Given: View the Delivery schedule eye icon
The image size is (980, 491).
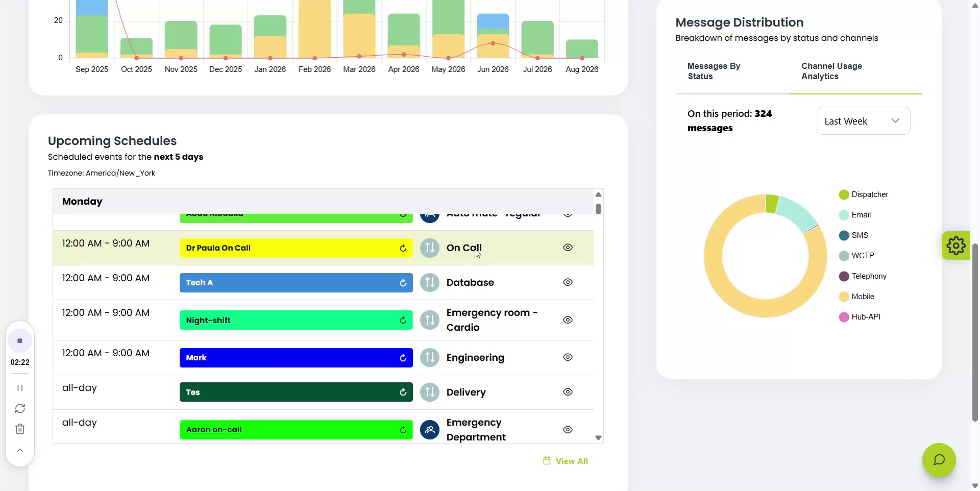Looking at the screenshot, I should [x=568, y=392].
